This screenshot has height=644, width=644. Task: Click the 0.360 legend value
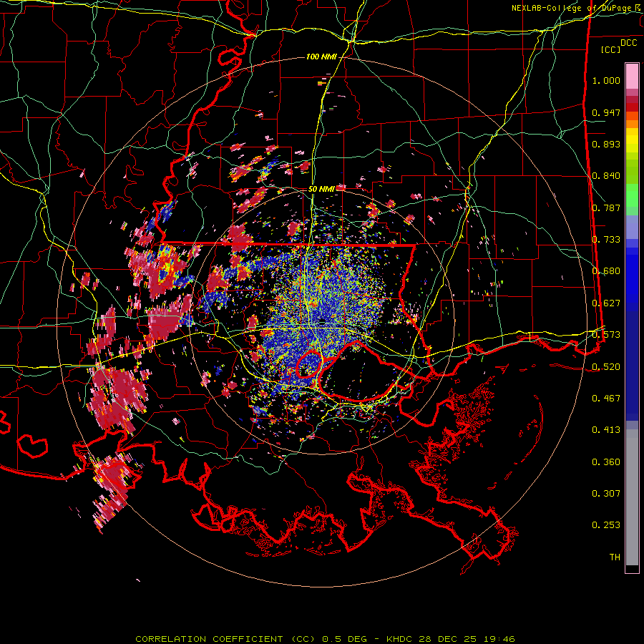pyautogui.click(x=606, y=462)
